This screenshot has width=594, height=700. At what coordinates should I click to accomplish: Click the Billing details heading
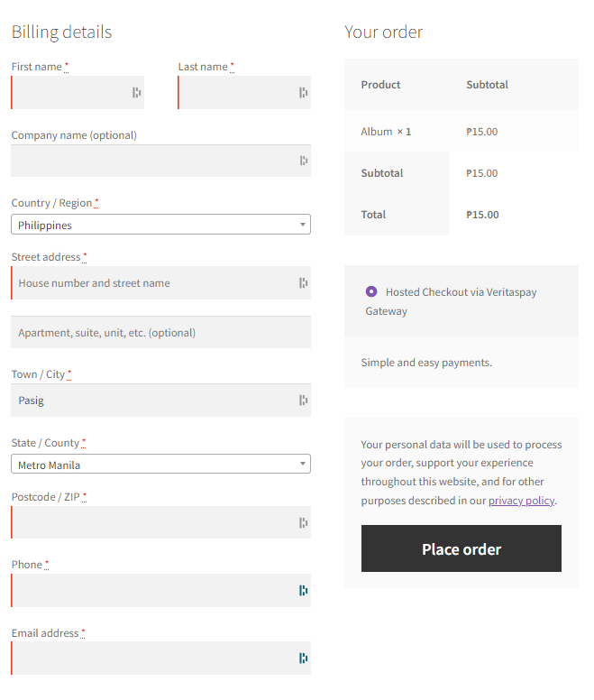click(61, 32)
